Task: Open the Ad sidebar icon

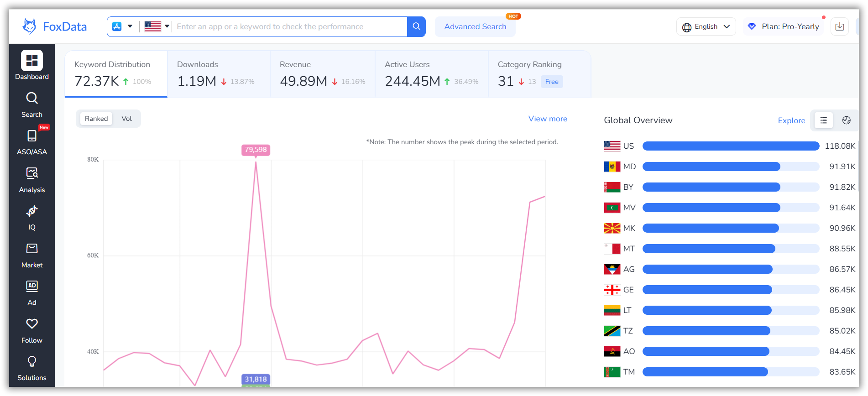Action: point(32,286)
